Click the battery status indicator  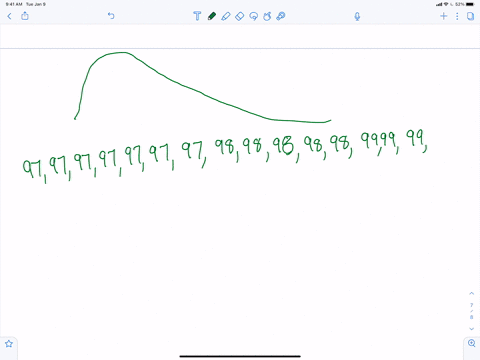(x=470, y=4)
